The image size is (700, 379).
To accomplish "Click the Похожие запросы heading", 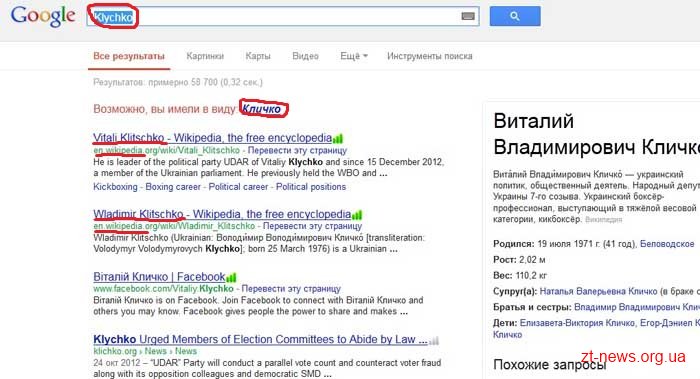I will (x=550, y=365).
